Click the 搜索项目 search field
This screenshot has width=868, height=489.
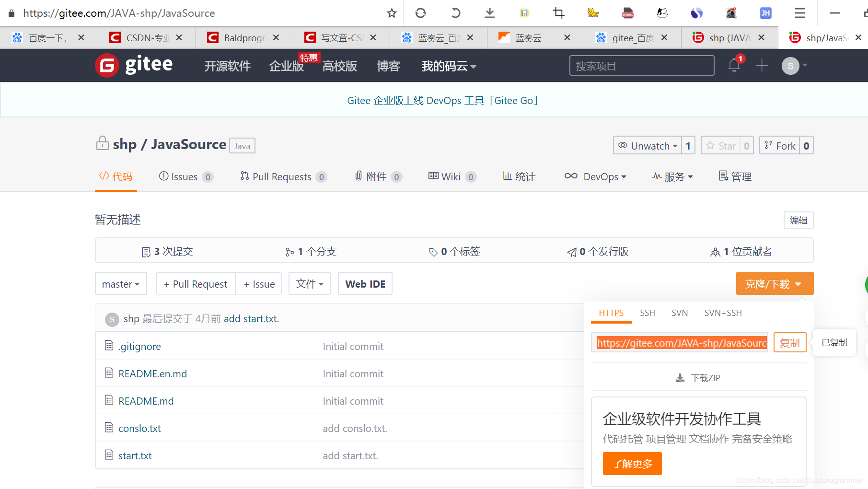tap(641, 65)
